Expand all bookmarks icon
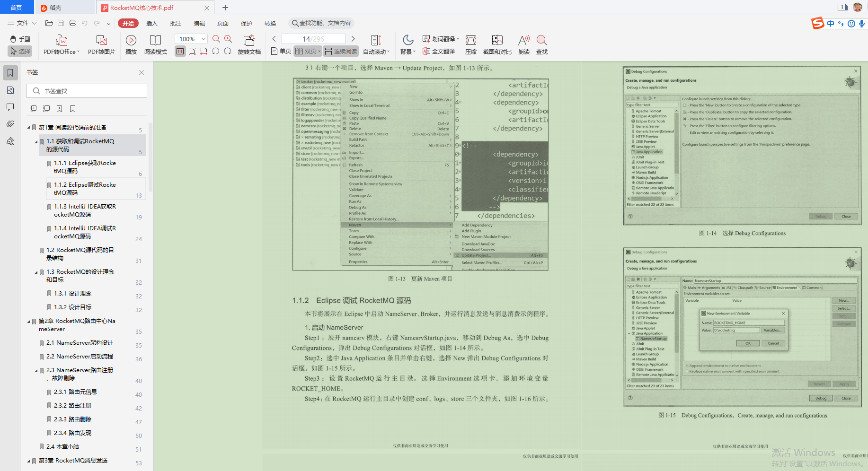Image resolution: width=868 pixels, height=471 pixels. [x=33, y=109]
